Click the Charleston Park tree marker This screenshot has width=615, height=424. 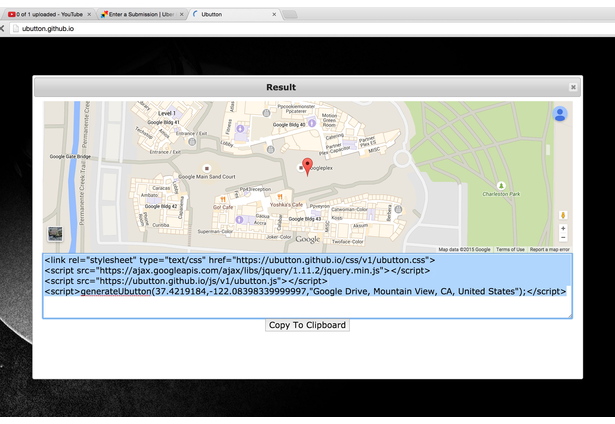pos(501,186)
